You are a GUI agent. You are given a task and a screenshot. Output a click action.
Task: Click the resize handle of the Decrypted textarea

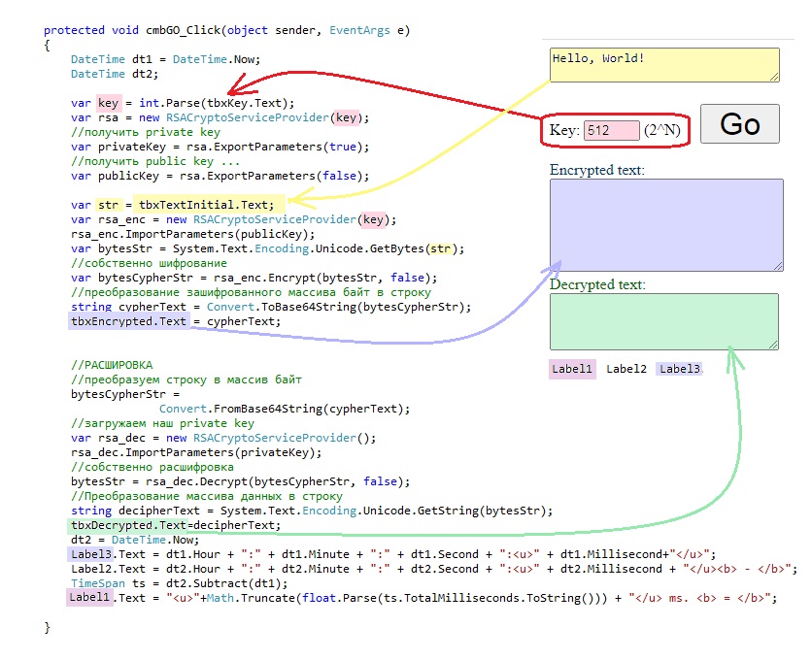pyautogui.click(x=773, y=344)
